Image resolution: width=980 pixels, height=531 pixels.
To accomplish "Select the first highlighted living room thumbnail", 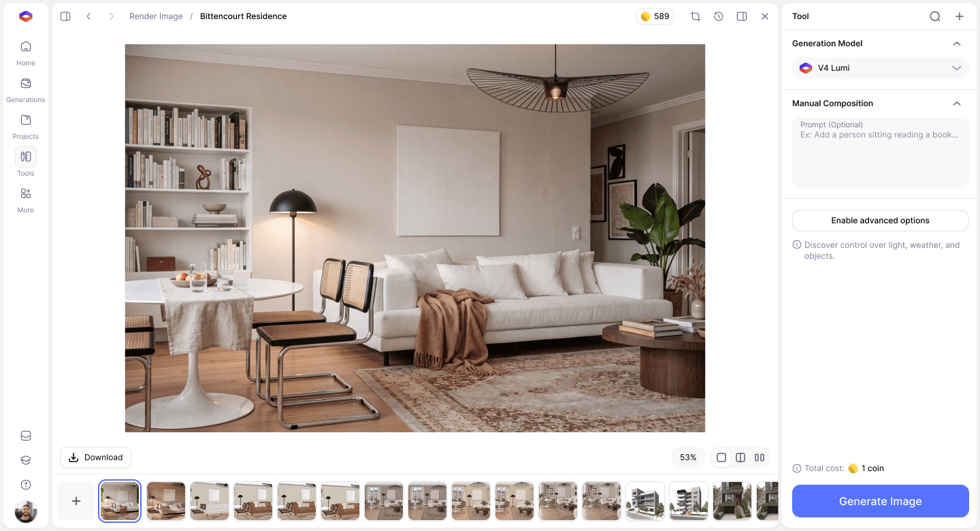I will (x=120, y=501).
